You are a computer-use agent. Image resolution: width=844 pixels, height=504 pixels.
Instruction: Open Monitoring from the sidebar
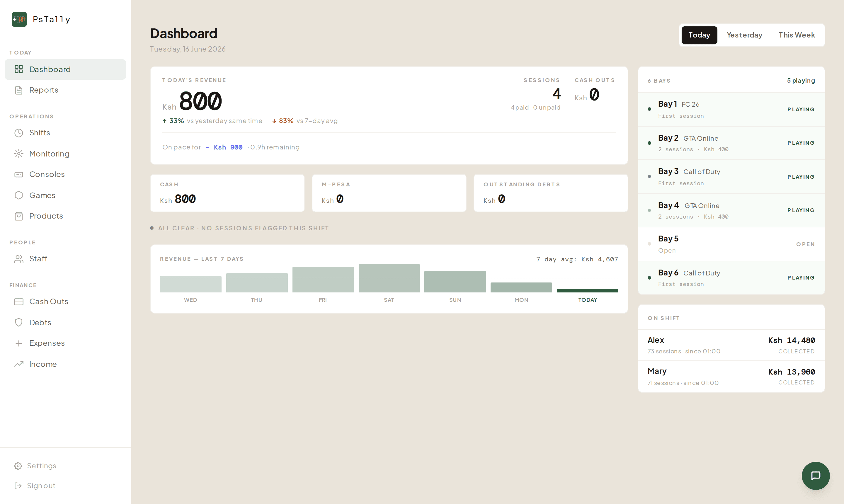click(65, 154)
